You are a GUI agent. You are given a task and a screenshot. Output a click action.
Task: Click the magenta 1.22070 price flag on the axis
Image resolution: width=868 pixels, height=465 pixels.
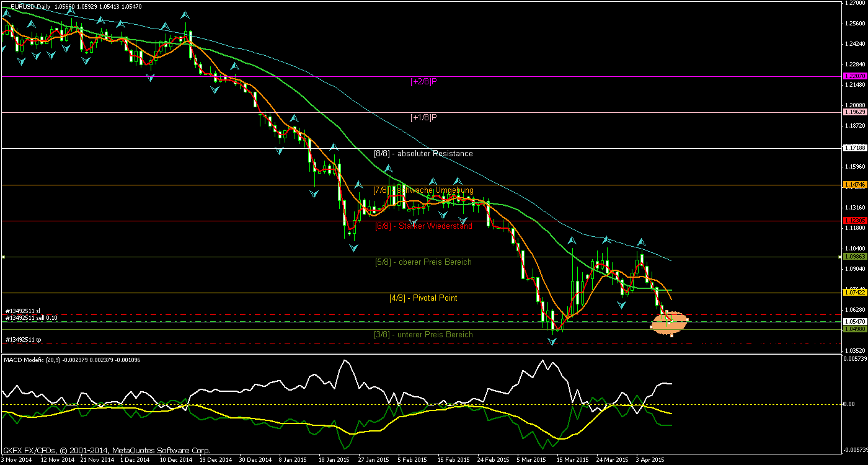pyautogui.click(x=854, y=76)
